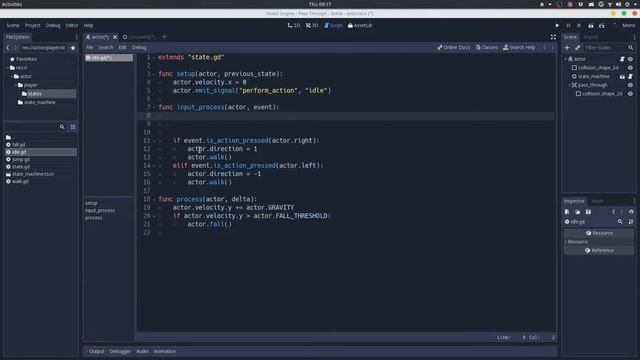This screenshot has height=360, width=640.
Task: Open the Inspector object properties tool icon
Action: tap(631, 222)
